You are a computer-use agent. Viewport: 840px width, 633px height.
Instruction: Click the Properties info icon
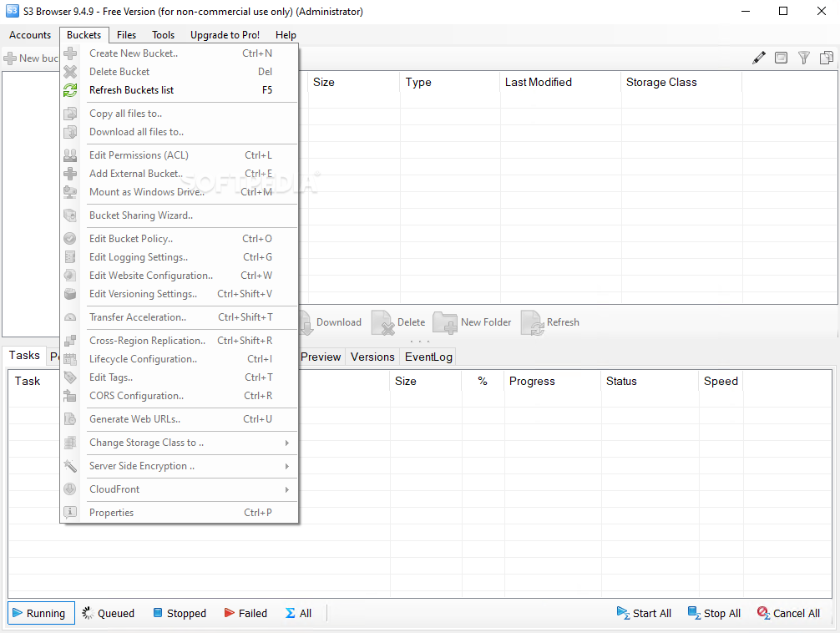70,513
